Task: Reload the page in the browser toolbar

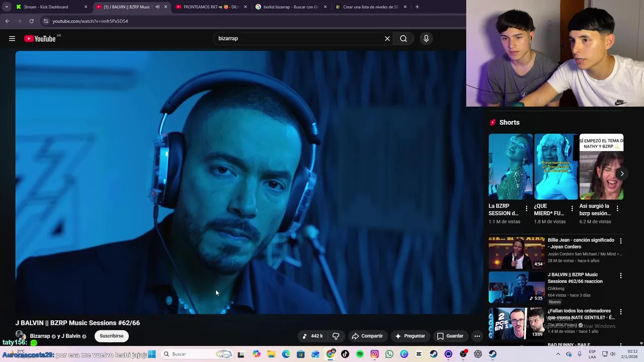Action: [31, 21]
